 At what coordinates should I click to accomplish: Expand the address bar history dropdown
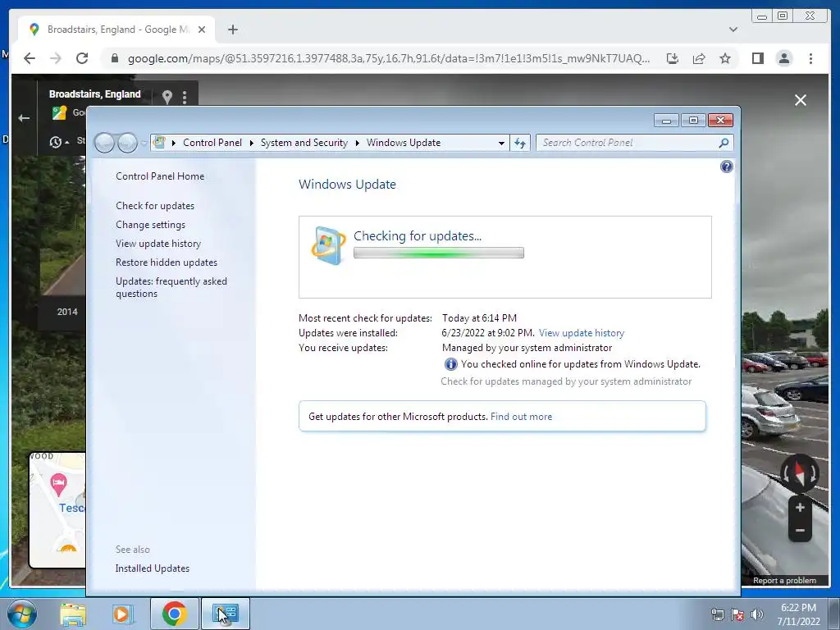tap(501, 143)
